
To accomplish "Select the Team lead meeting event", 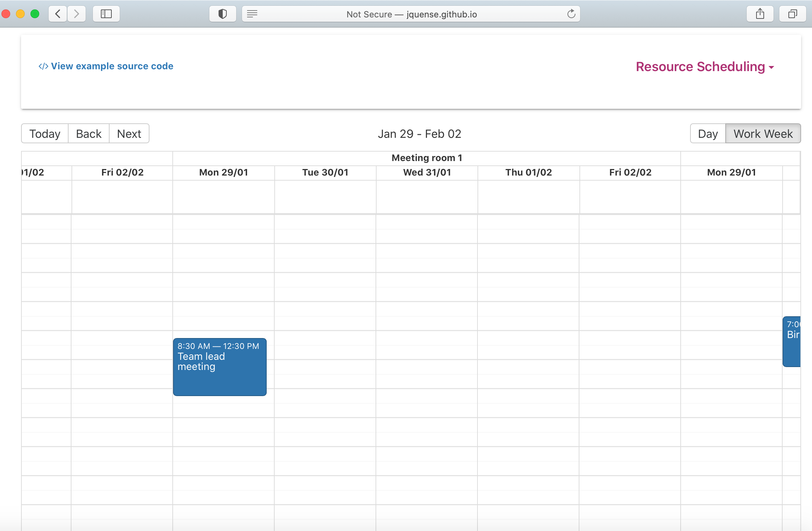I will (x=220, y=366).
